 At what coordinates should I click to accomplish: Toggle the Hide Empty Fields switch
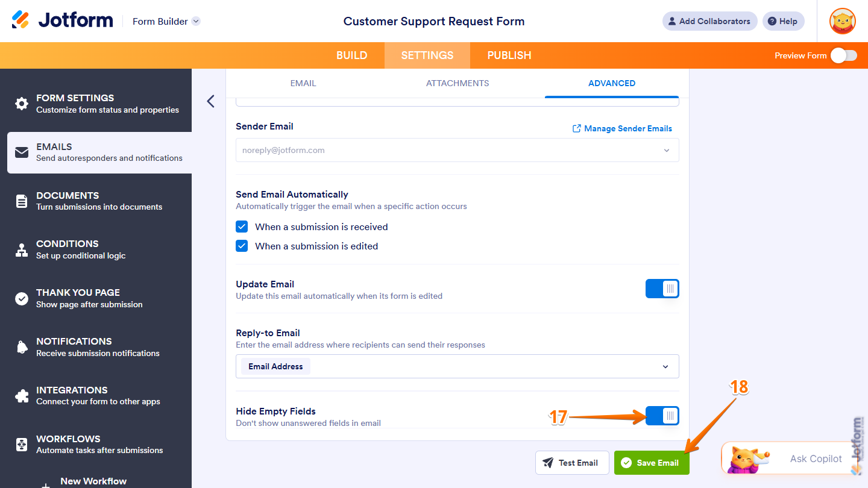point(662,416)
